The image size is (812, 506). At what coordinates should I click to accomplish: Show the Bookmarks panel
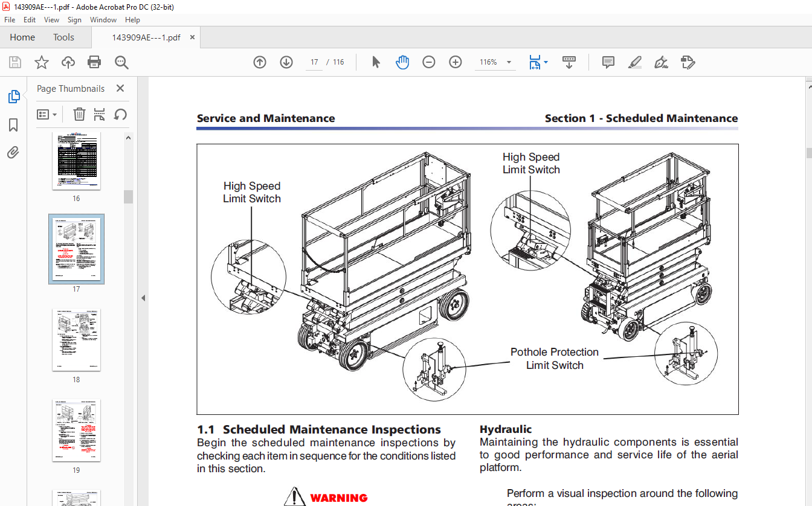(x=13, y=125)
